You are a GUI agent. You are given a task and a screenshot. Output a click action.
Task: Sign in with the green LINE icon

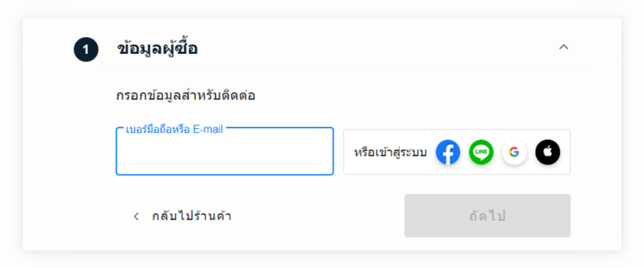[481, 152]
